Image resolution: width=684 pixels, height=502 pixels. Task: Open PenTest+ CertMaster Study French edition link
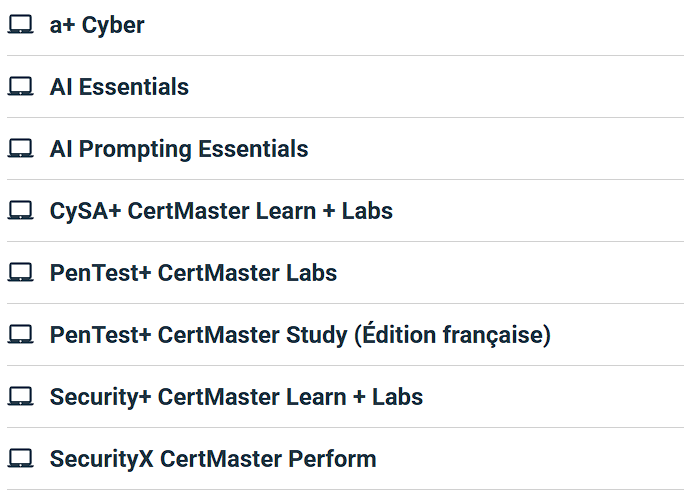pyautogui.click(x=300, y=335)
